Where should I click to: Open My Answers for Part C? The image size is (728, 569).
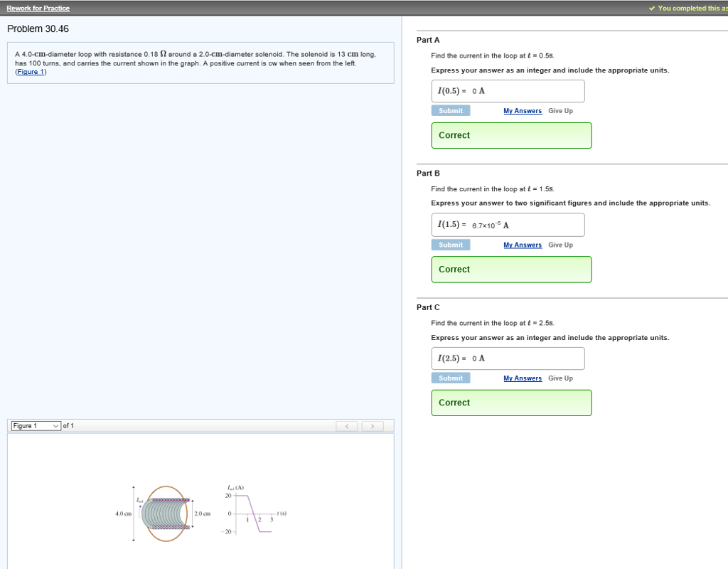pos(523,378)
